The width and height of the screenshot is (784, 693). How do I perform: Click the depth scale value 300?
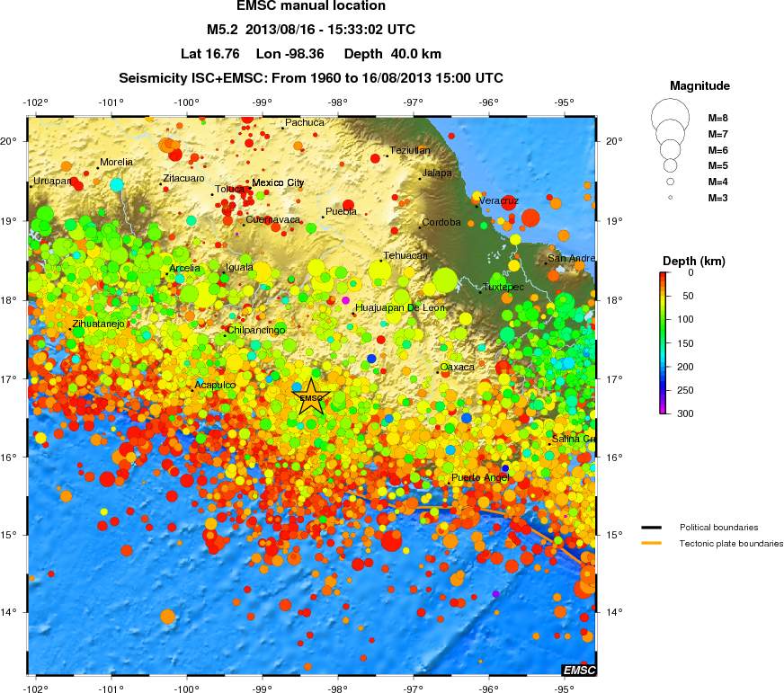click(x=685, y=413)
